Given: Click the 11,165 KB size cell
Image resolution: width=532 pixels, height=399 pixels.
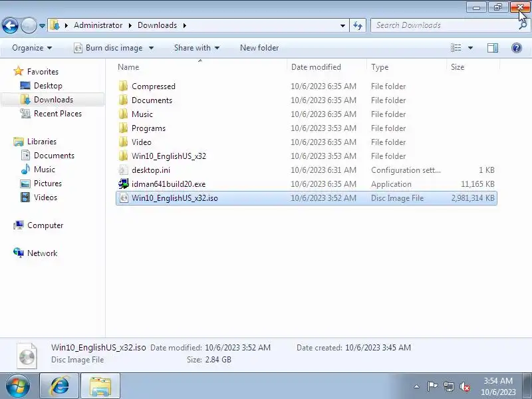Looking at the screenshot, I should point(477,184).
